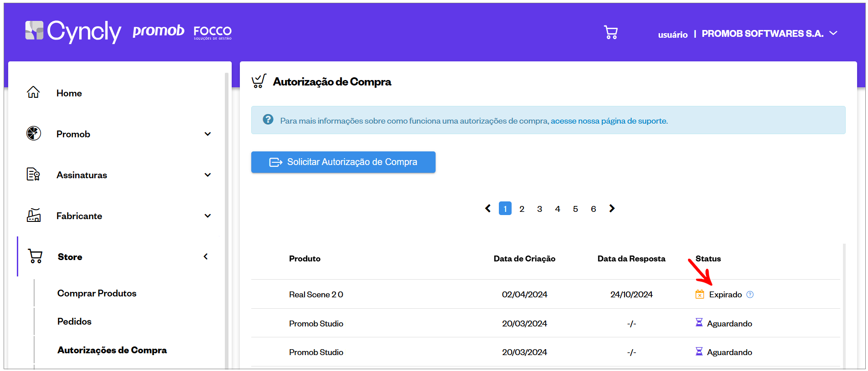Go to page 3
Screen dimensions: 868x371
540,209
